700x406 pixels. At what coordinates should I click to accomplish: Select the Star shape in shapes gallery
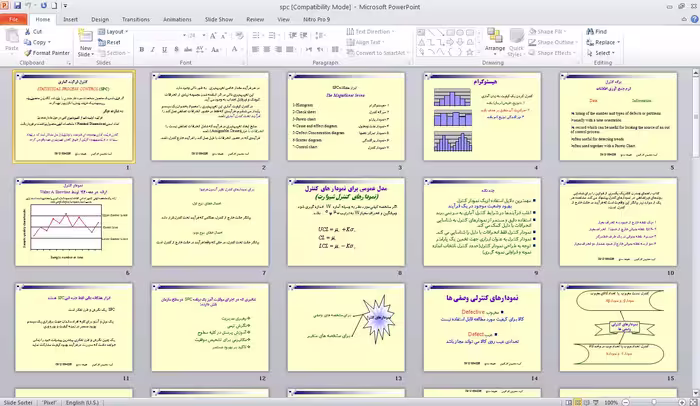tap(470, 52)
